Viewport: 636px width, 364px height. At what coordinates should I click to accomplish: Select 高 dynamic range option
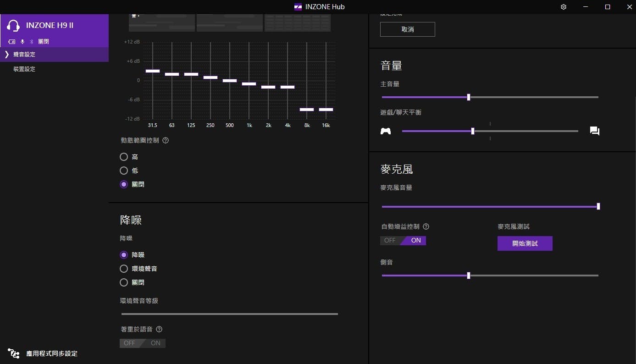[124, 157]
